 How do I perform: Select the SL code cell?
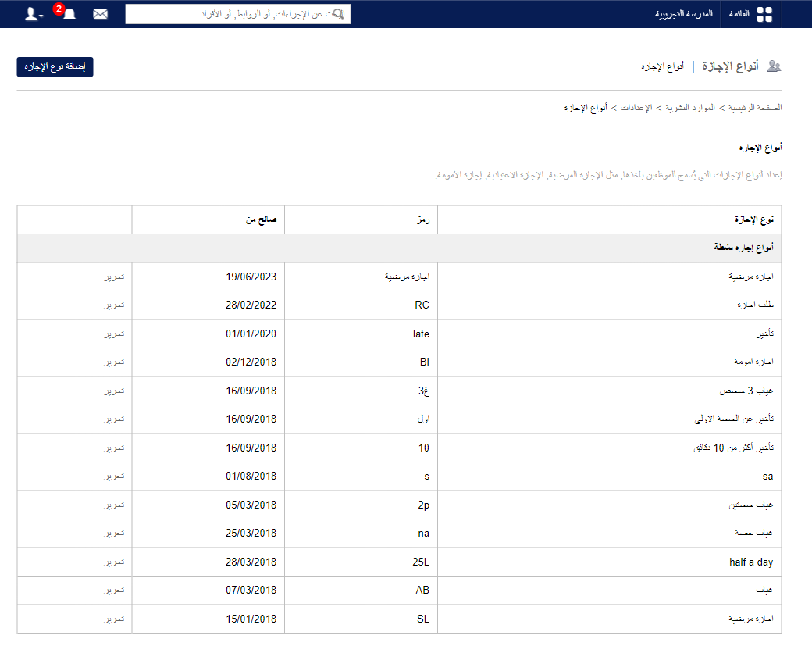[361, 619]
